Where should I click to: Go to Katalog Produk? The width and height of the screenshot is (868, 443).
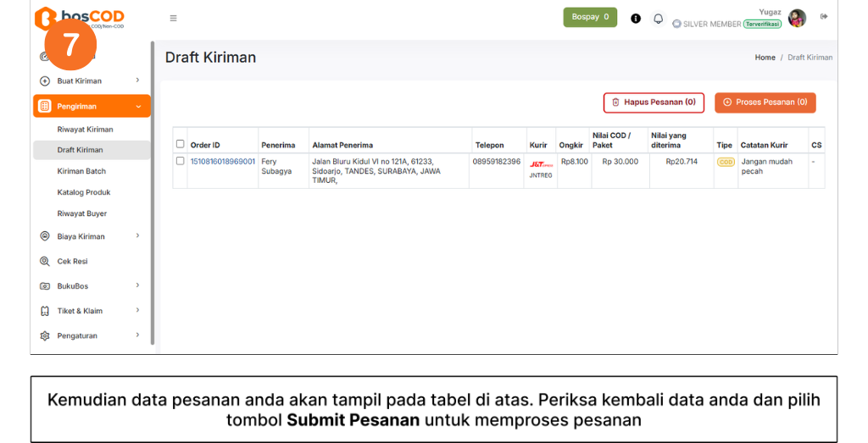point(84,192)
